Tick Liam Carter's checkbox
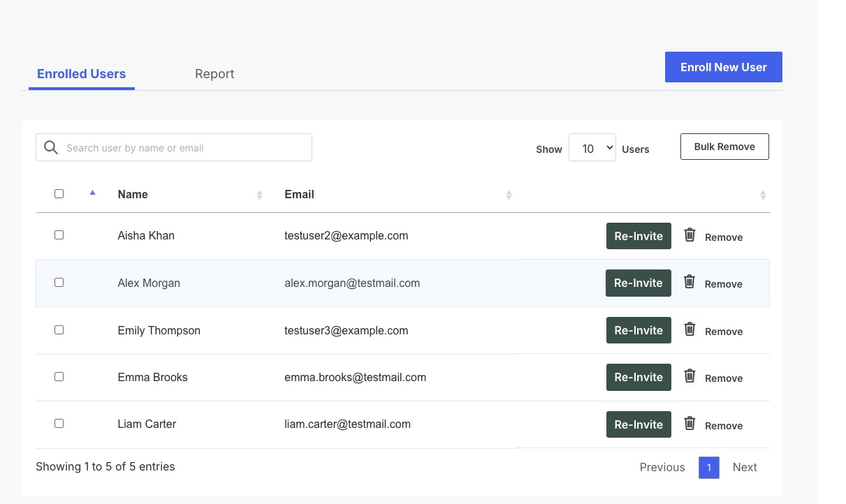This screenshot has height=504, width=846. (x=59, y=424)
